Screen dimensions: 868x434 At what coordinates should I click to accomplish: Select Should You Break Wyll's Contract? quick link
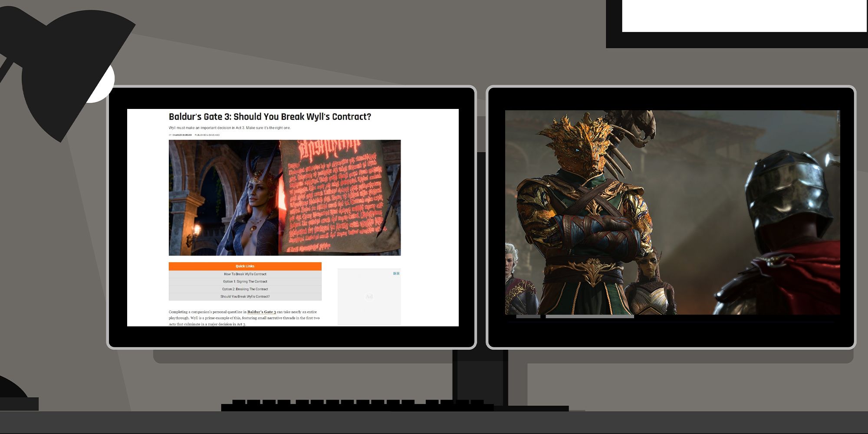click(x=245, y=297)
